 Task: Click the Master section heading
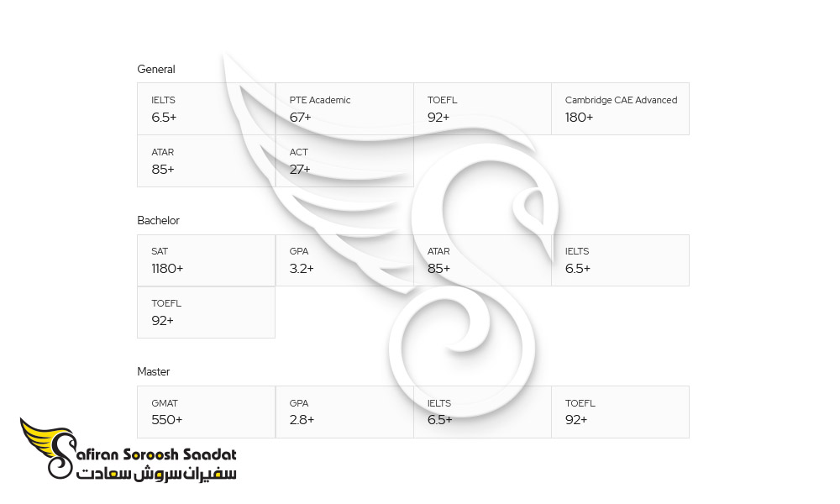153,371
